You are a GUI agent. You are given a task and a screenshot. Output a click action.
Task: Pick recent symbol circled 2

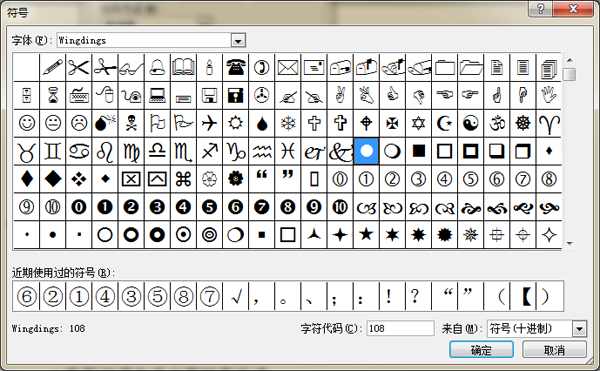[53, 296]
